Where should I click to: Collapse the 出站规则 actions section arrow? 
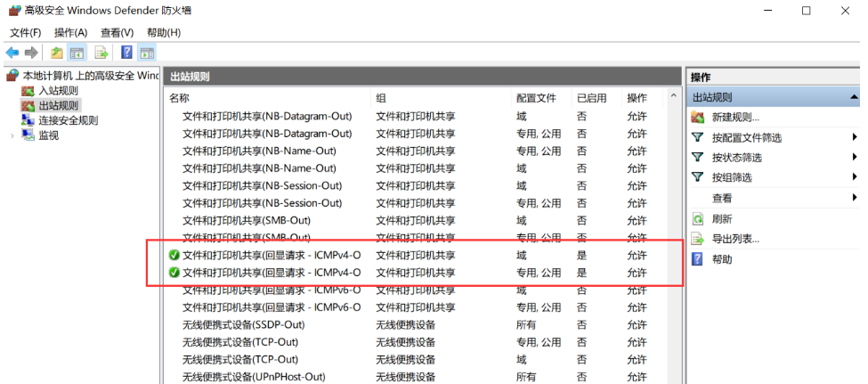[854, 97]
